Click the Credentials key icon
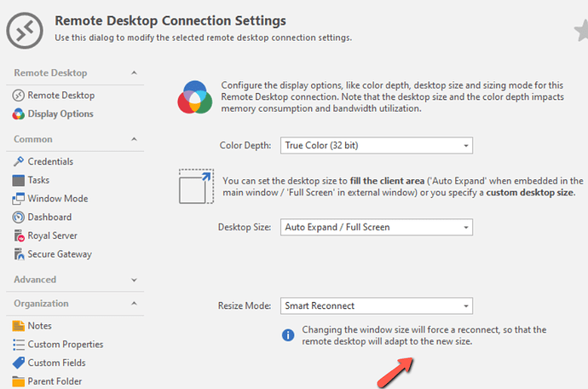The height and width of the screenshot is (389, 588). point(19,162)
